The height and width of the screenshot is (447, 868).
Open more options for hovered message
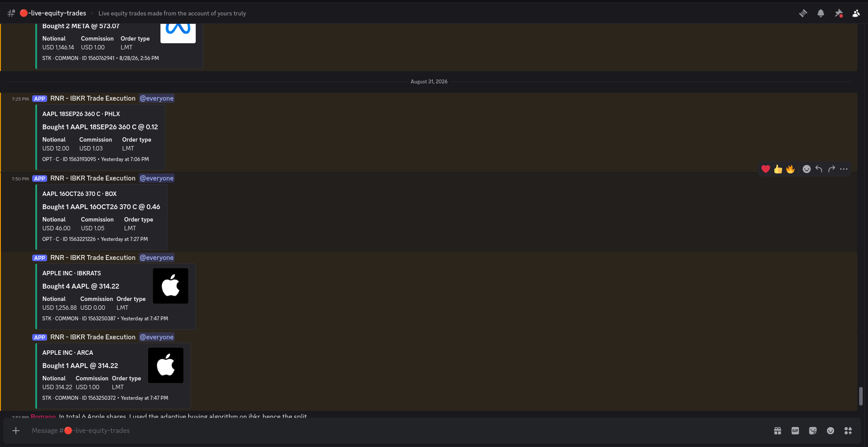[x=844, y=169]
